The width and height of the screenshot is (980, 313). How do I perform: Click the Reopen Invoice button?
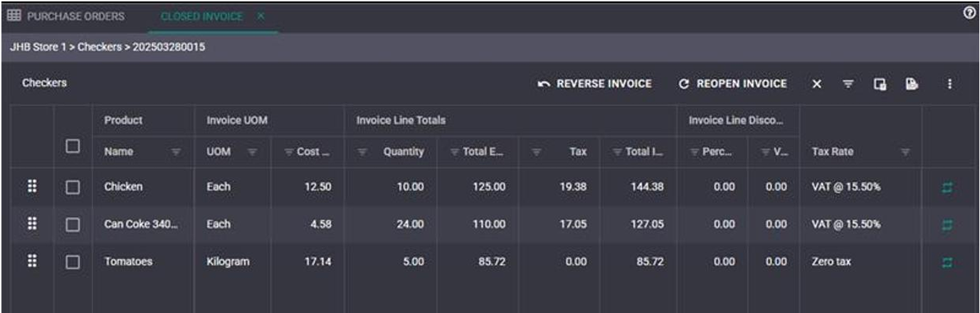(x=733, y=84)
